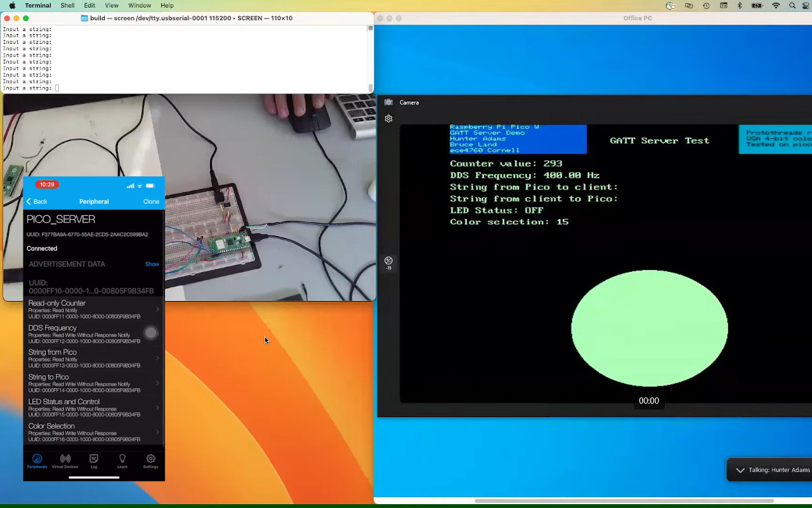Open the Virtual Devices tab icon
Screen dimensions: 812x508
[65, 460]
